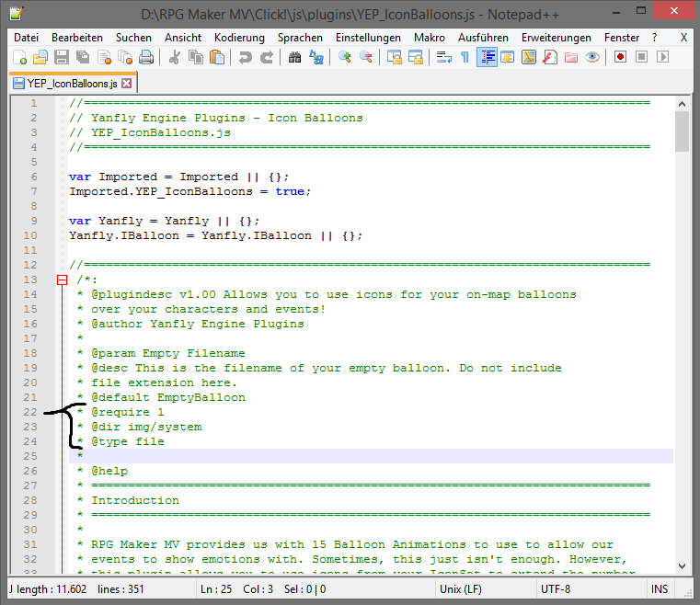Click '@type file' text on line 24
The height and width of the screenshot is (605, 700).
point(128,441)
